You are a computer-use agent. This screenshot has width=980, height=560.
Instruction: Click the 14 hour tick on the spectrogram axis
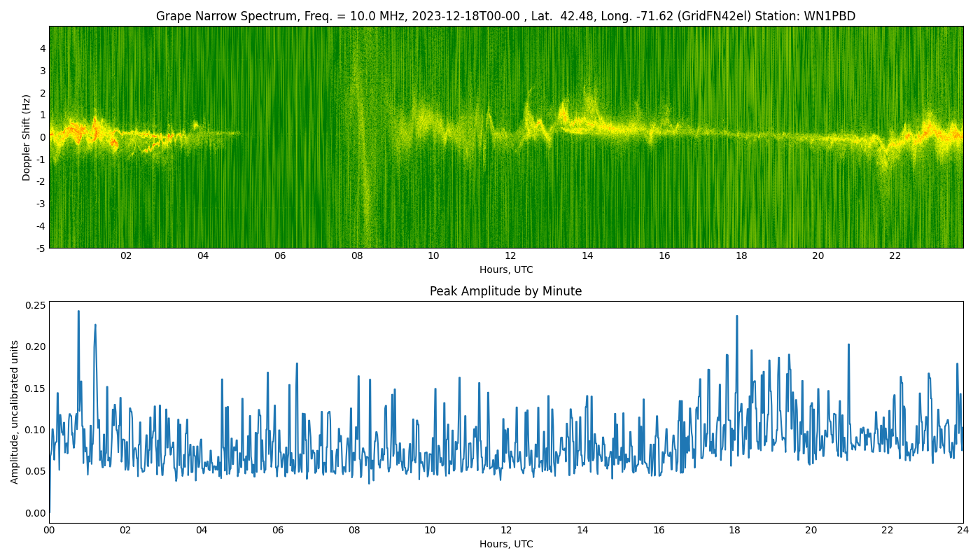(x=587, y=256)
